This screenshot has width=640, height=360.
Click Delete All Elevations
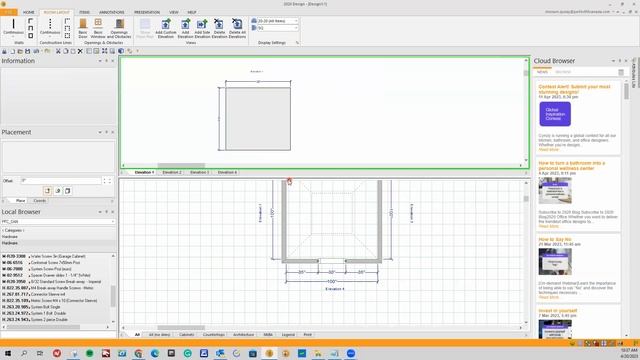tap(237, 28)
